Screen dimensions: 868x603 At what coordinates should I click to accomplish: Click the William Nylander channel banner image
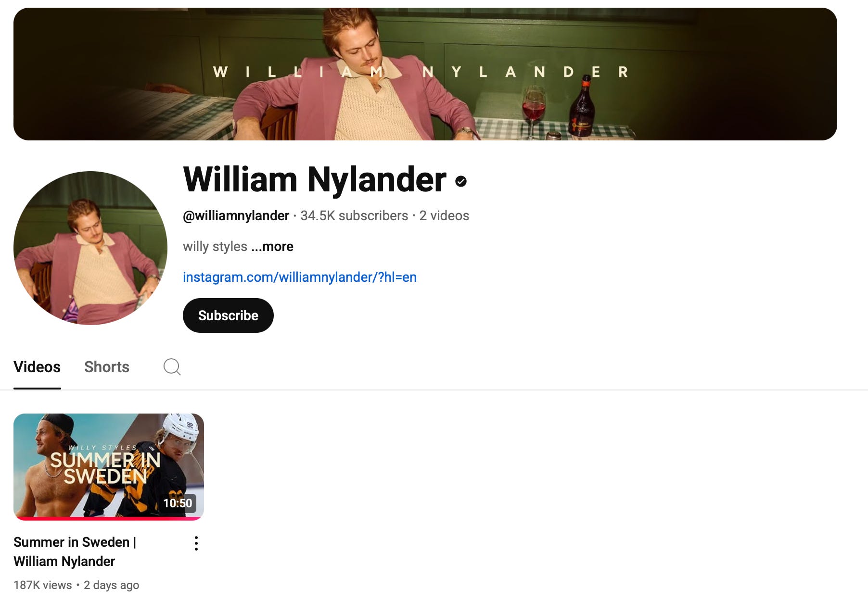[x=425, y=74]
